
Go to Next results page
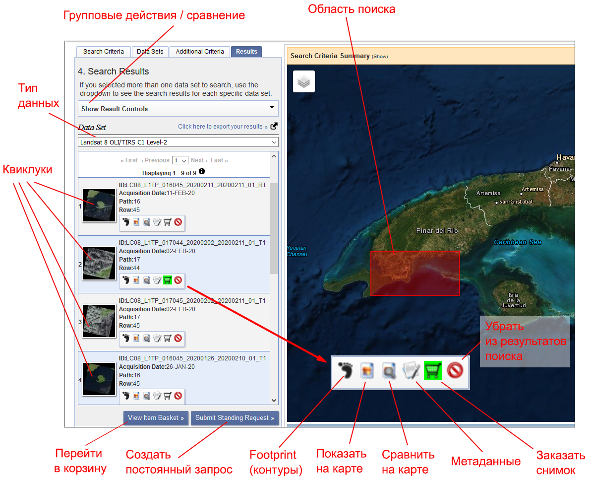198,160
